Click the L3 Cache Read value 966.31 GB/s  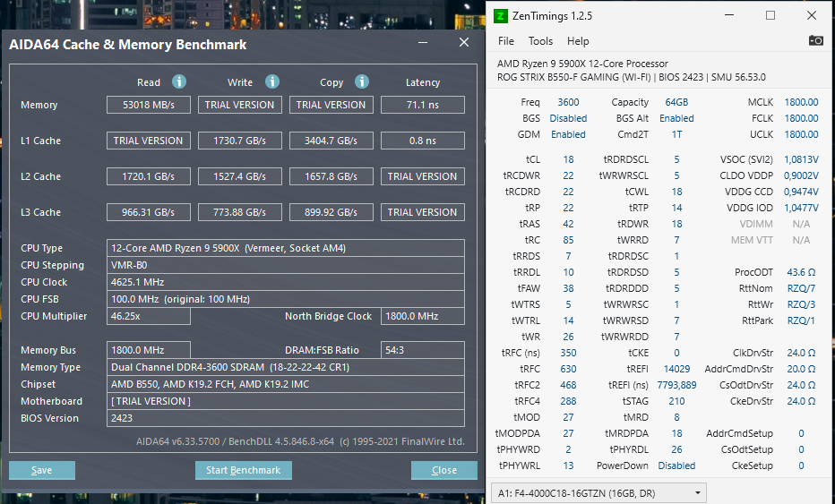(x=149, y=212)
